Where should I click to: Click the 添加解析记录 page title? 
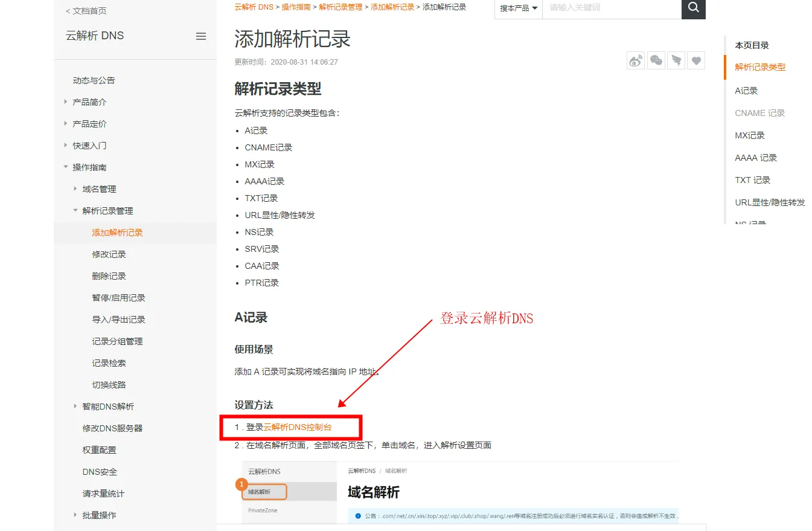click(292, 39)
